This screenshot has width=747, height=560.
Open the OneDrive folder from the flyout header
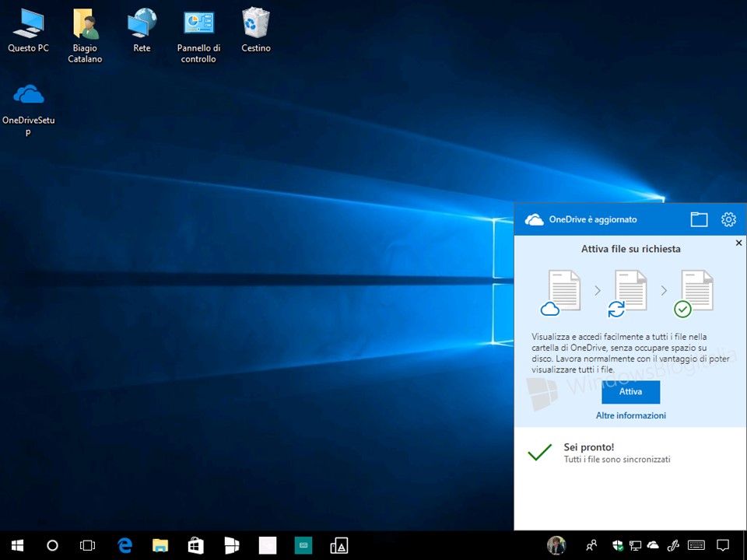point(699,219)
